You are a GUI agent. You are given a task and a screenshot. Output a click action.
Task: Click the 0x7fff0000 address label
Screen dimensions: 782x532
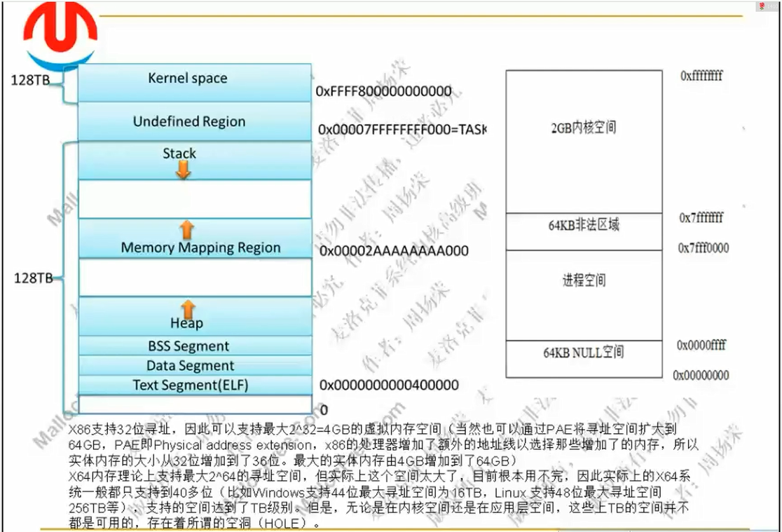pyautogui.click(x=704, y=248)
